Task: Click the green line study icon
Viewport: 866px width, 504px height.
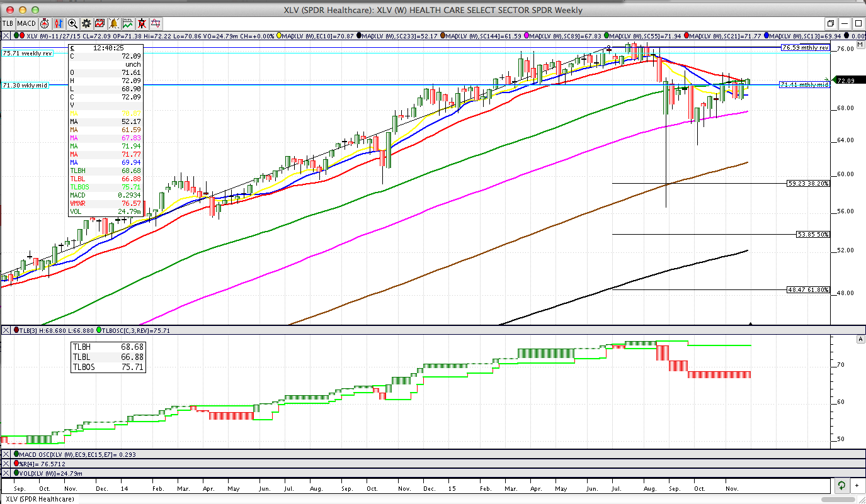Action: click(128, 23)
